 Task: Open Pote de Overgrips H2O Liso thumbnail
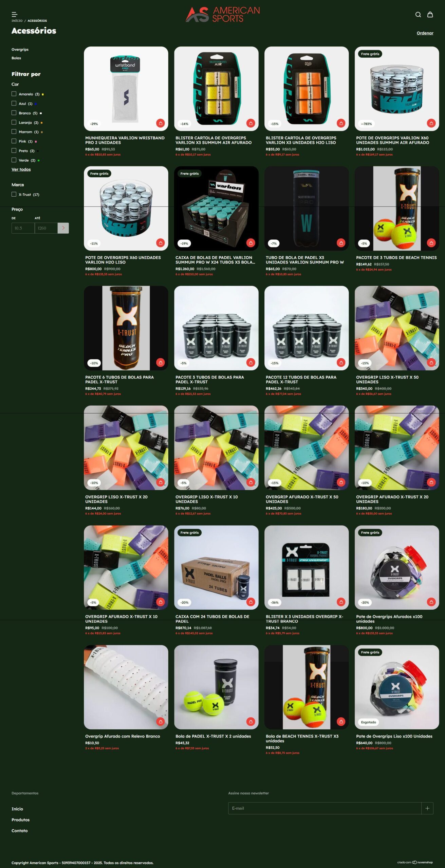pyautogui.click(x=126, y=208)
